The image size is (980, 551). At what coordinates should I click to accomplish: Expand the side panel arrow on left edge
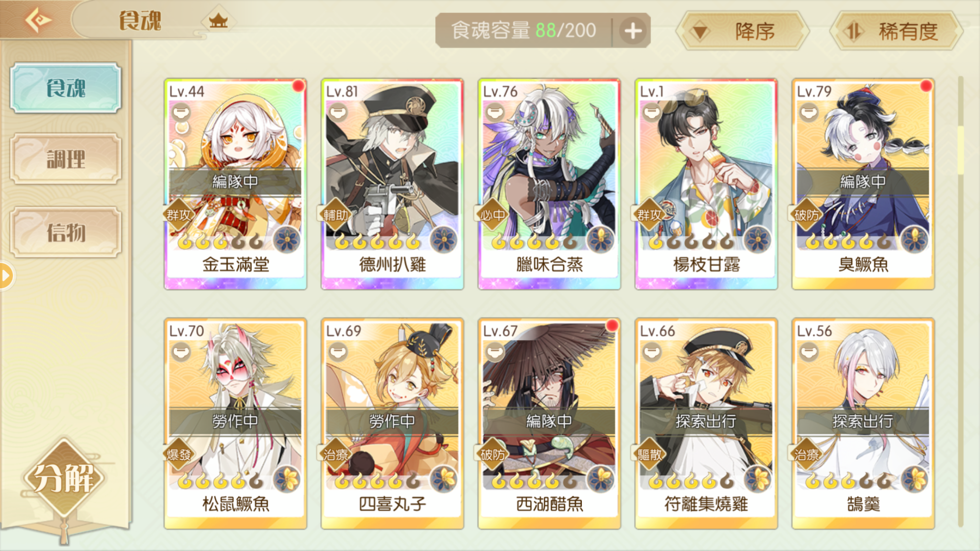click(6, 275)
